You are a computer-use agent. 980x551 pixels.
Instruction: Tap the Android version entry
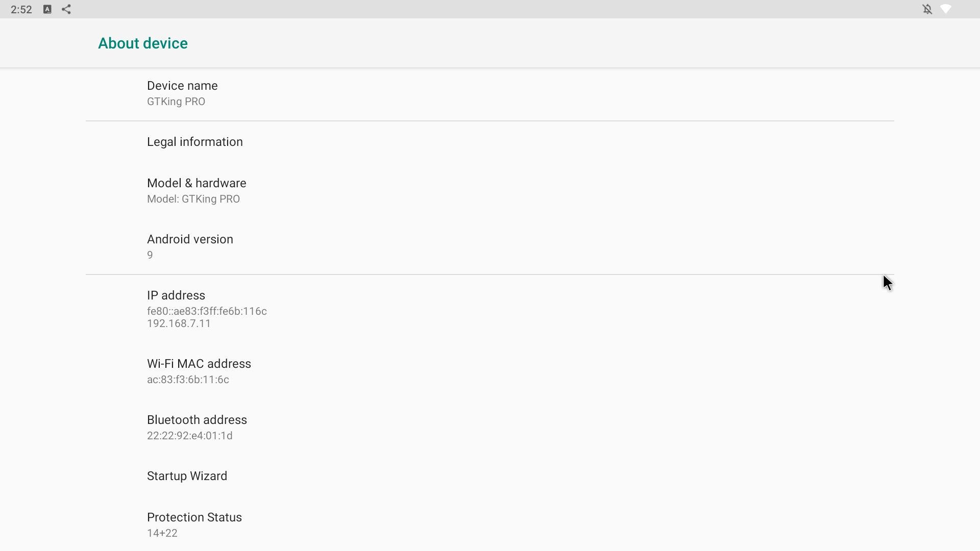(490, 247)
